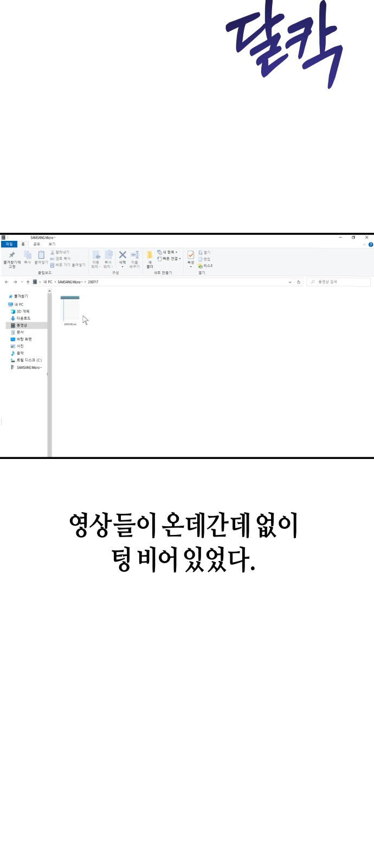
Task: Click the 삭제 delete X icon
Action: click(122, 255)
